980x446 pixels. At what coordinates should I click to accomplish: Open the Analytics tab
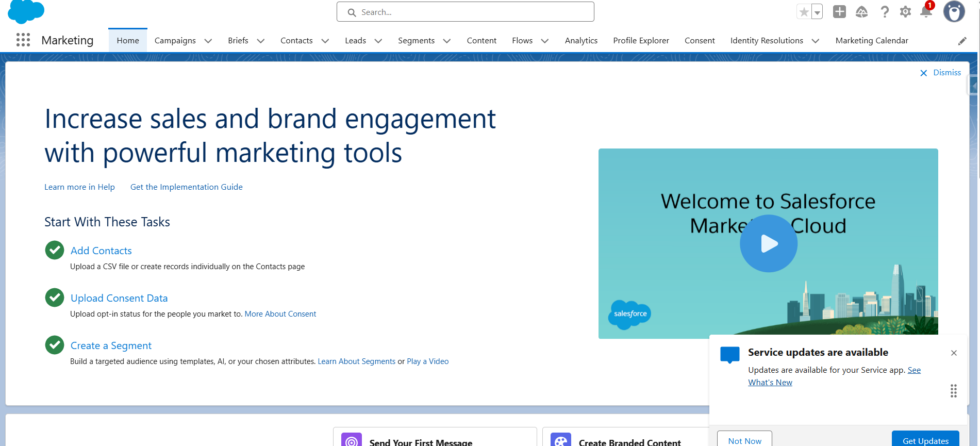pos(581,40)
